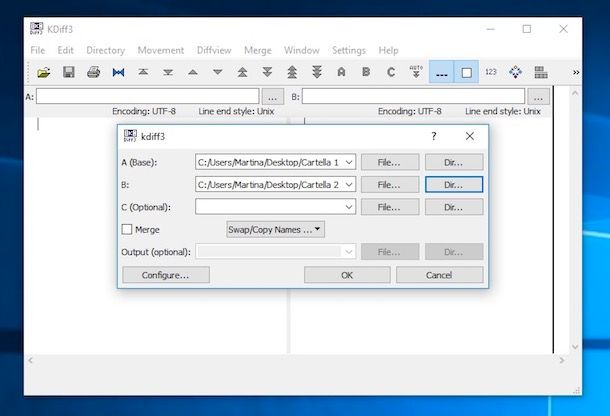The image size is (610, 416).
Task: Click the Save floppy disk icon
Action: (69, 72)
